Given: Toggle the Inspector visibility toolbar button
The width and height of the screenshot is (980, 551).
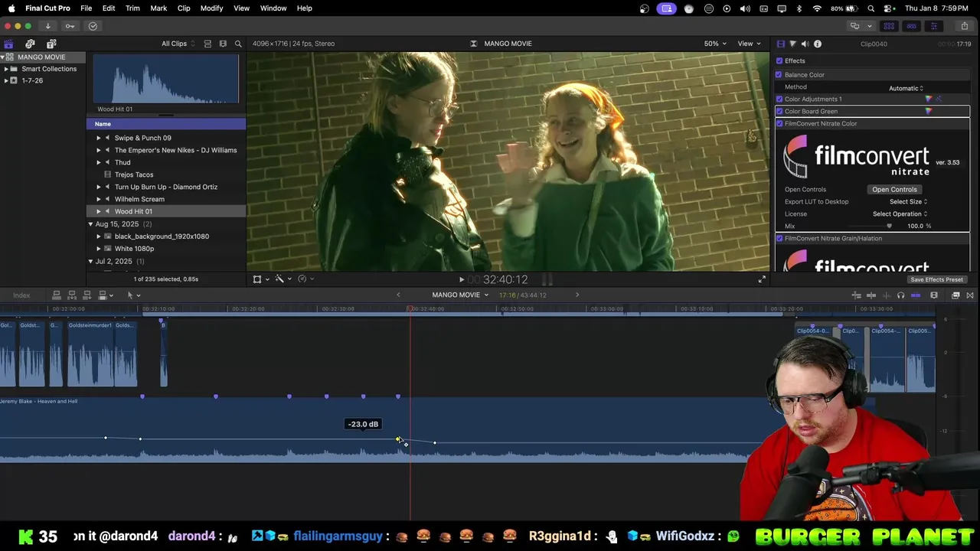Looking at the screenshot, I should 933,26.
